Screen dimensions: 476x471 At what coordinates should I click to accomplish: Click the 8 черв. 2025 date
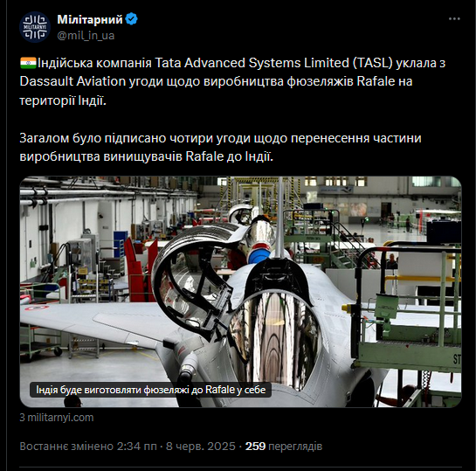[200, 447]
